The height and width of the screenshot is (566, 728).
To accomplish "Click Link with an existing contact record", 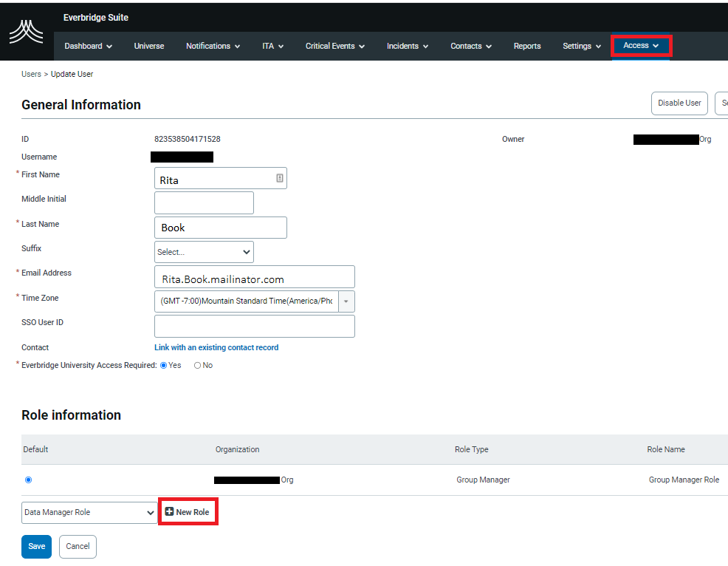I will [216, 347].
